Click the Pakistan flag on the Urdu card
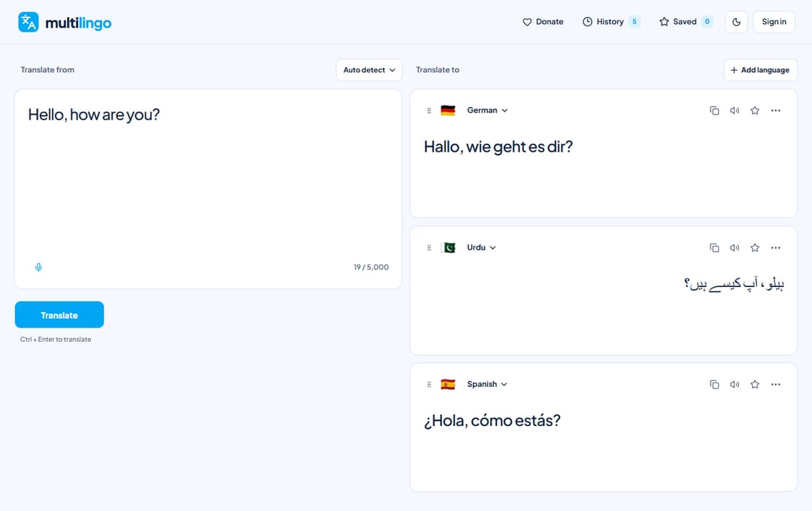Viewport: 812px width, 511px height. [448, 247]
